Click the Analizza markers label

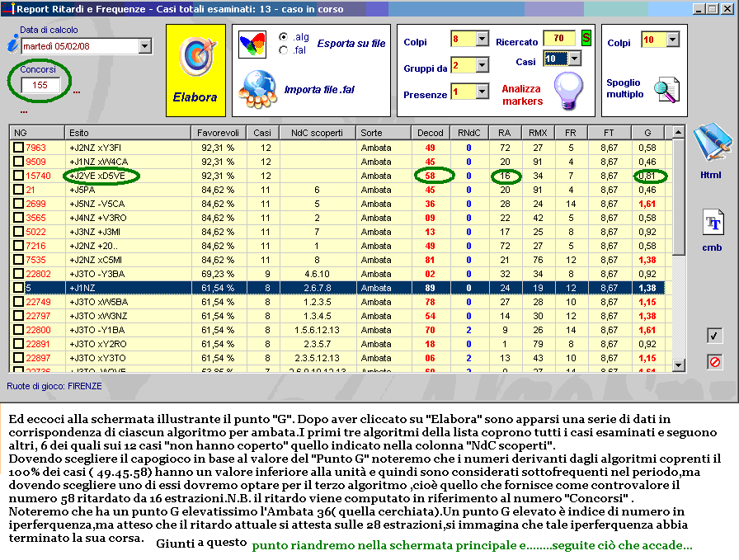[522, 95]
